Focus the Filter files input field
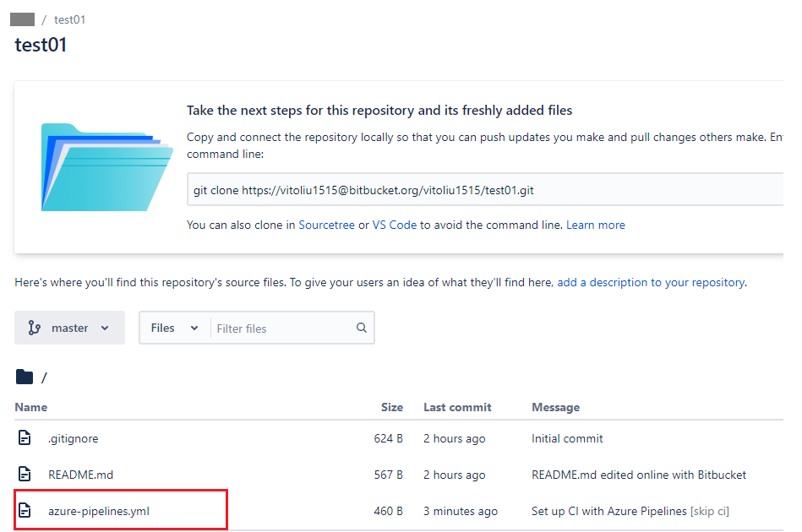The image size is (802, 532). [283, 328]
